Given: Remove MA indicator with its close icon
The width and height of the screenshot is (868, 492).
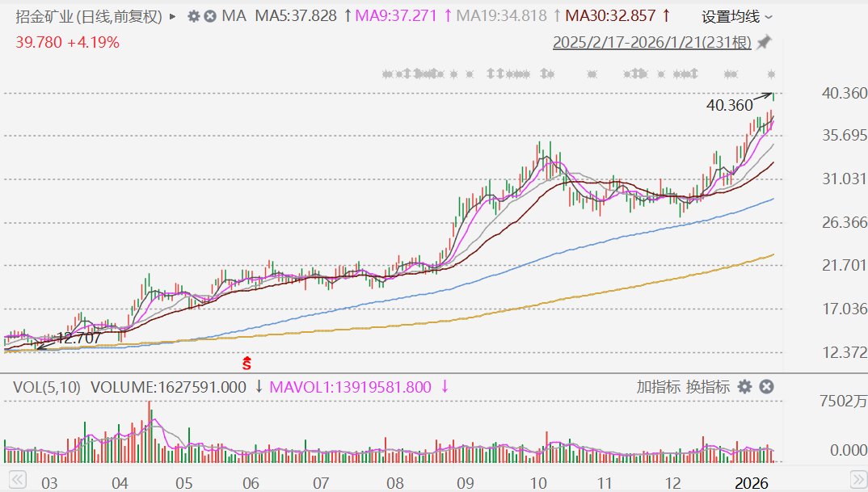Looking at the screenshot, I should pos(210,16).
